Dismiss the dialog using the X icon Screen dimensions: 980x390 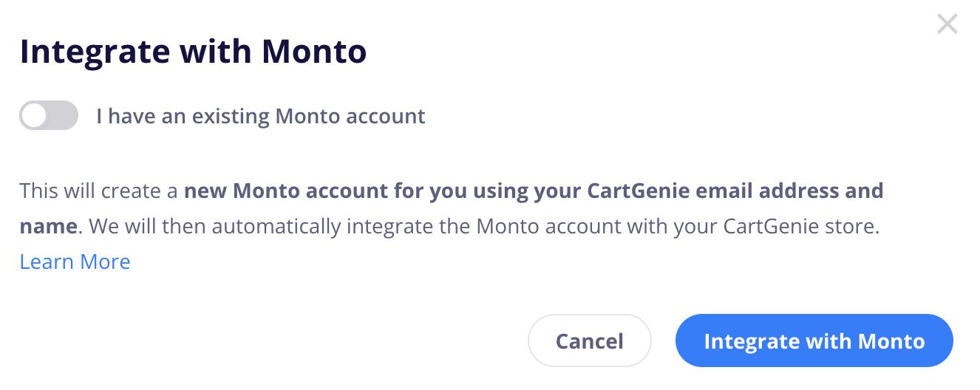click(947, 24)
